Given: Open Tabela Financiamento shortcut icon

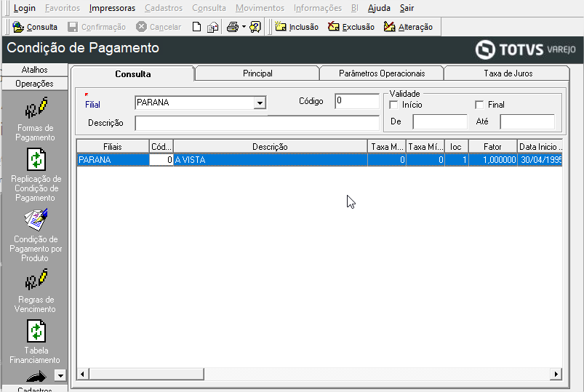Looking at the screenshot, I should 36,331.
